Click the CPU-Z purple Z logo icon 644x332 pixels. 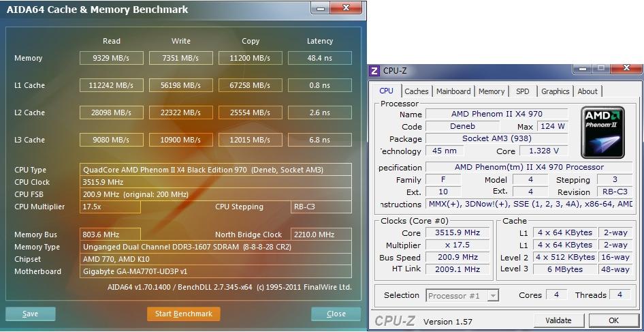(x=374, y=71)
